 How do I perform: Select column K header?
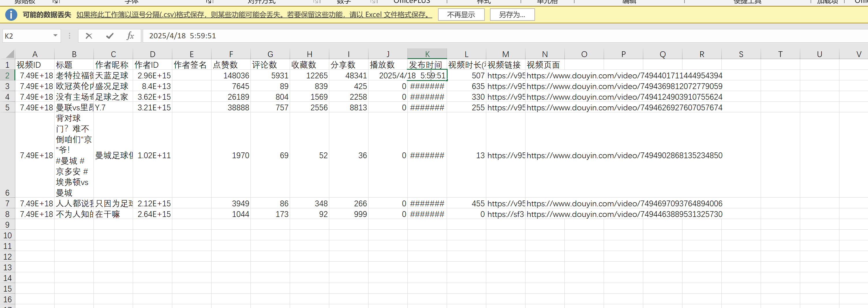click(x=427, y=54)
